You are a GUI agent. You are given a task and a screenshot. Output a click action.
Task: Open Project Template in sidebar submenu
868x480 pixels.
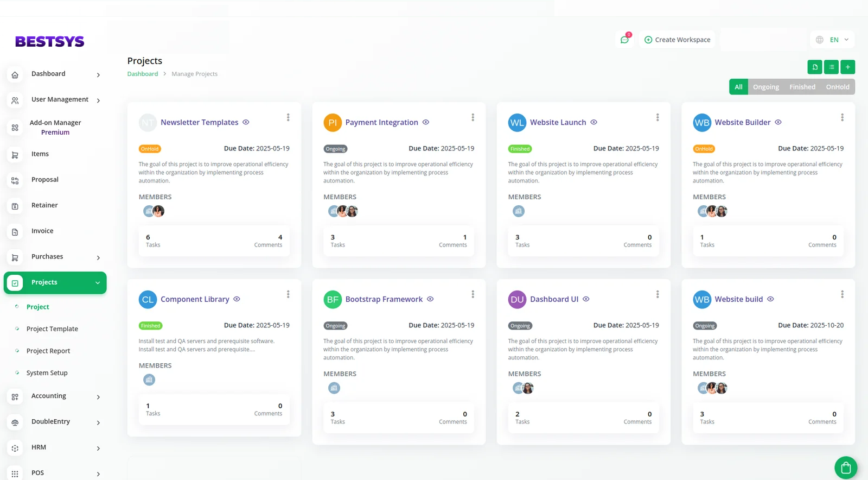click(52, 329)
